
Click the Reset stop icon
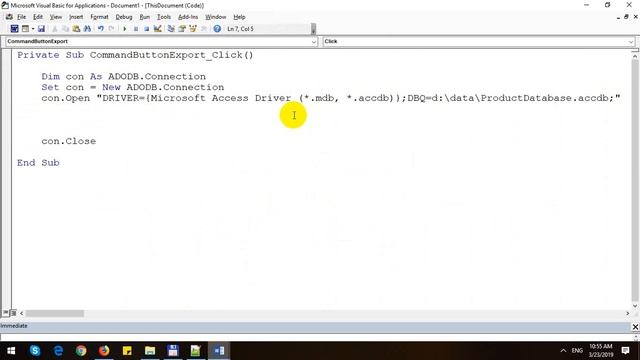click(x=147, y=29)
